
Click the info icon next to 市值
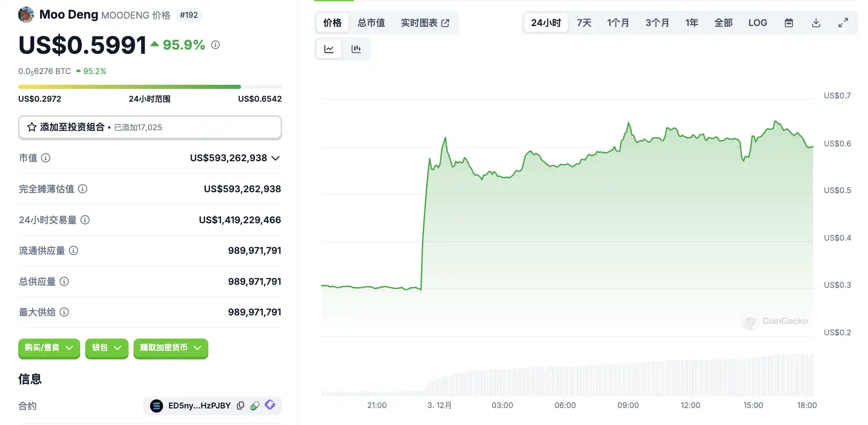[46, 158]
